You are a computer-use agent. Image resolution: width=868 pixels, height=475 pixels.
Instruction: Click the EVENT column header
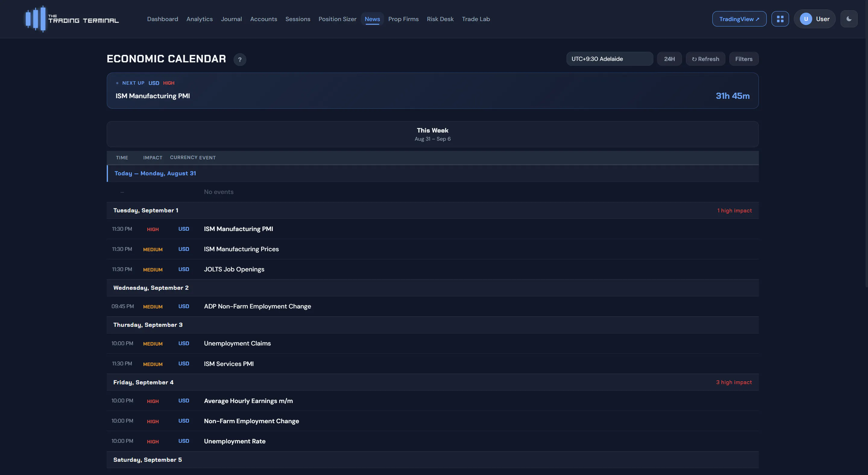[207, 158]
